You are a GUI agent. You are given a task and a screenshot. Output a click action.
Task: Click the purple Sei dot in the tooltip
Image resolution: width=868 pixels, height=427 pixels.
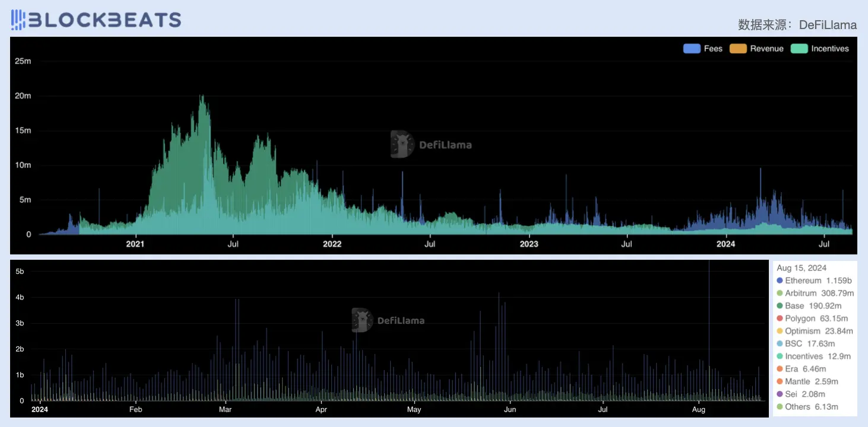pos(780,394)
